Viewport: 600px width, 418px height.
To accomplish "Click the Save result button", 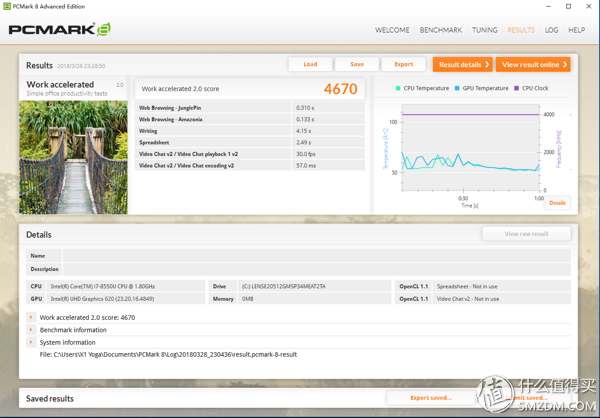I will (357, 64).
